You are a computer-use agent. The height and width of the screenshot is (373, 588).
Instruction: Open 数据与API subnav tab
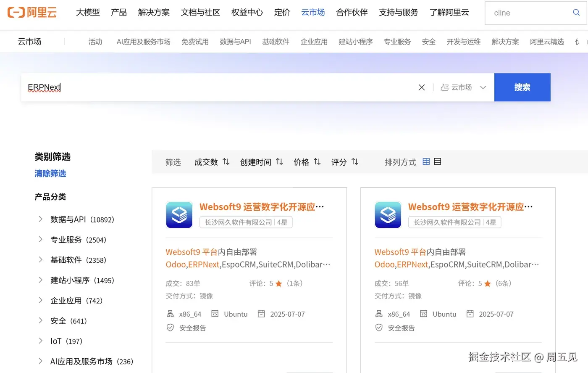coord(235,42)
